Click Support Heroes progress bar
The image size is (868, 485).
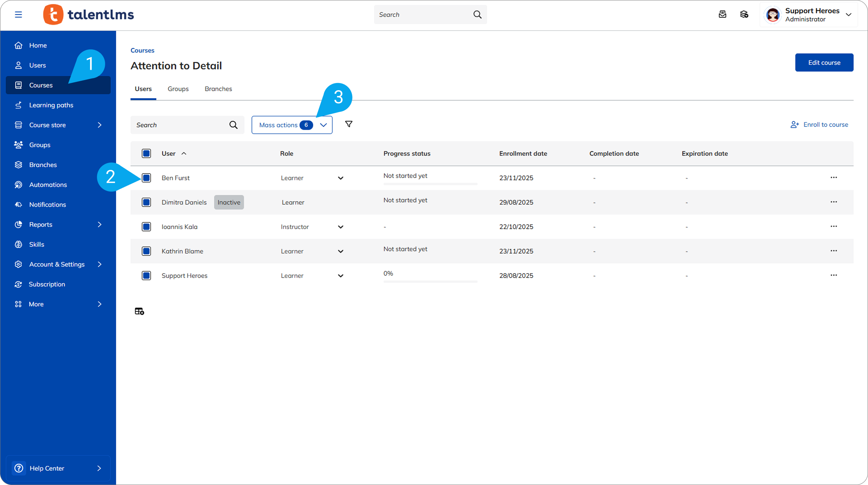pos(430,282)
